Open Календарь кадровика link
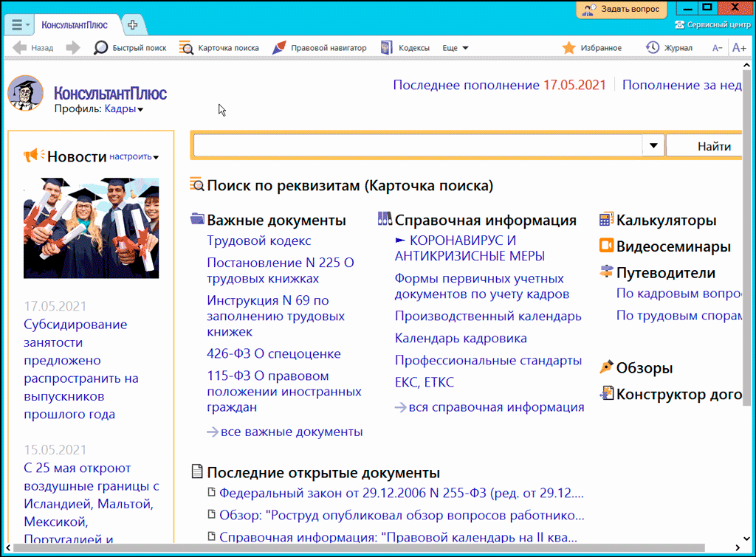Image resolution: width=756 pixels, height=557 pixels. (x=461, y=338)
